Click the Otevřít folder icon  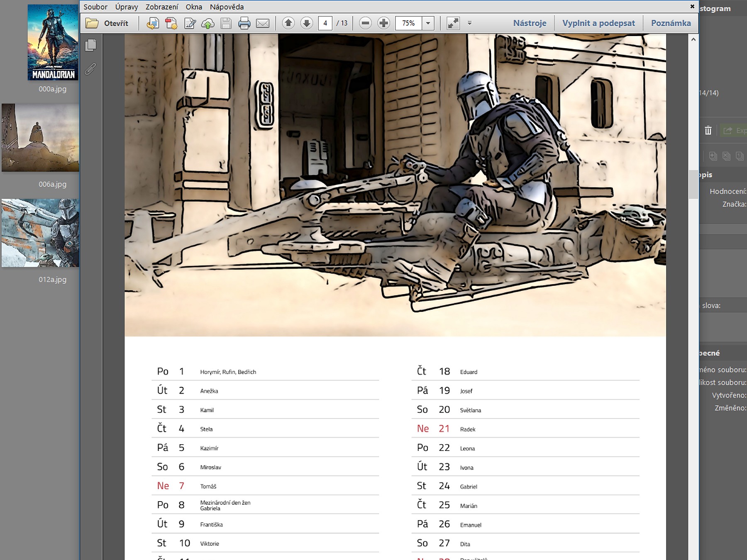[92, 23]
